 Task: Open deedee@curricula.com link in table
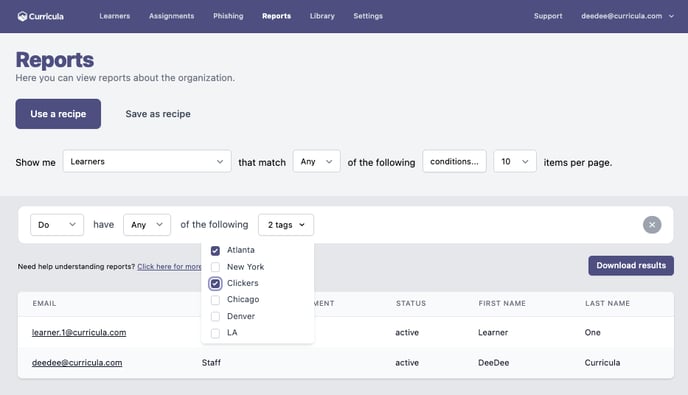pyautogui.click(x=77, y=363)
